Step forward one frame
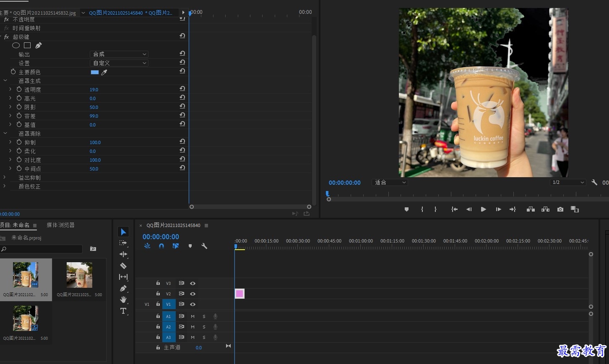Viewport: 609px width, 364px height. coord(498,209)
